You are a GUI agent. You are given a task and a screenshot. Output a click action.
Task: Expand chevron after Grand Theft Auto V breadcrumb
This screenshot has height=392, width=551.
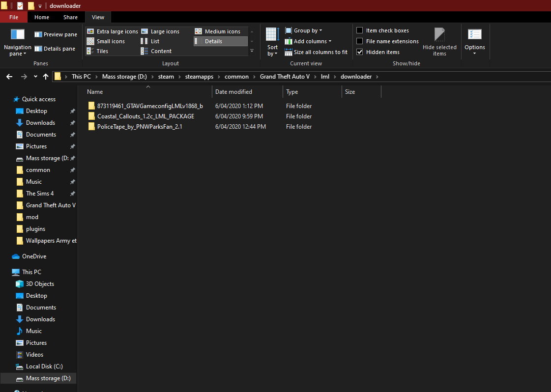click(x=315, y=77)
